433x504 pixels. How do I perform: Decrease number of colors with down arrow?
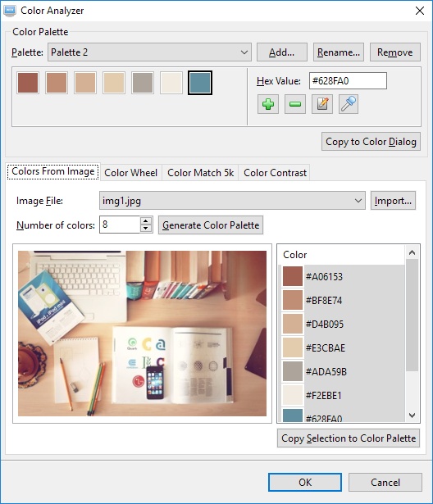coord(146,228)
